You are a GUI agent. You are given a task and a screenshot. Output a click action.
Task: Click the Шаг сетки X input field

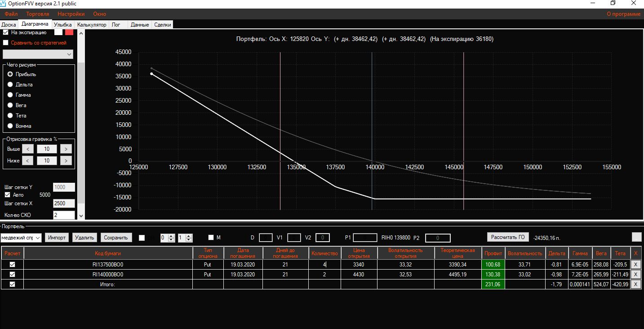click(x=64, y=203)
